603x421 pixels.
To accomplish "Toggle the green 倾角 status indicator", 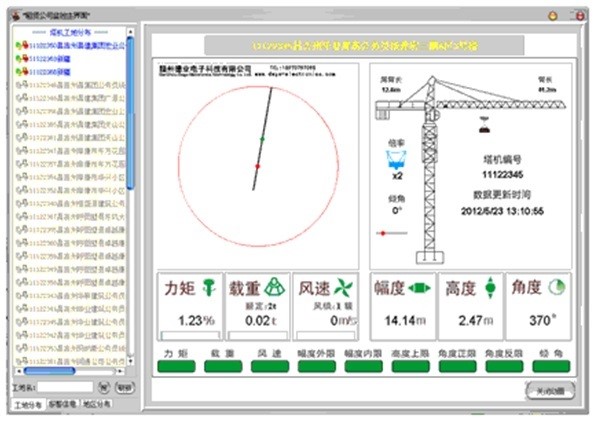I will coord(553,367).
